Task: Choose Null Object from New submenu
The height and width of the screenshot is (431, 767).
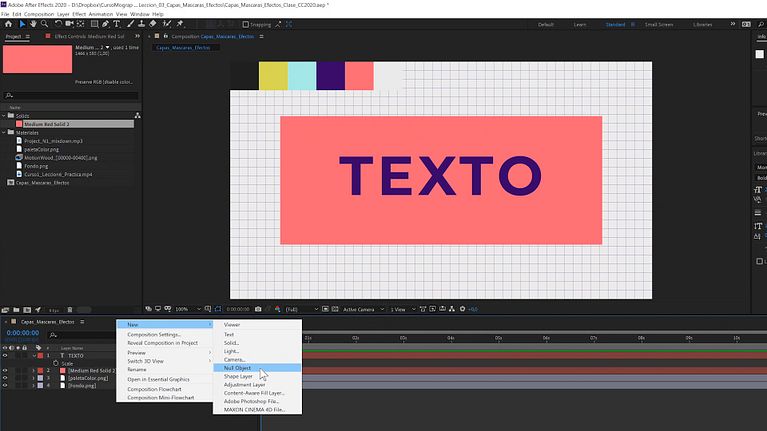Action: point(238,367)
